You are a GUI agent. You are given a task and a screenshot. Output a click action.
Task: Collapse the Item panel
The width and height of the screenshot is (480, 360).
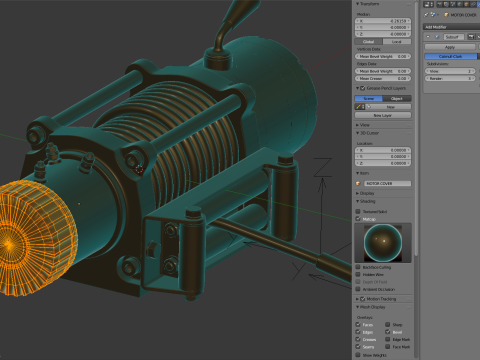(x=358, y=173)
